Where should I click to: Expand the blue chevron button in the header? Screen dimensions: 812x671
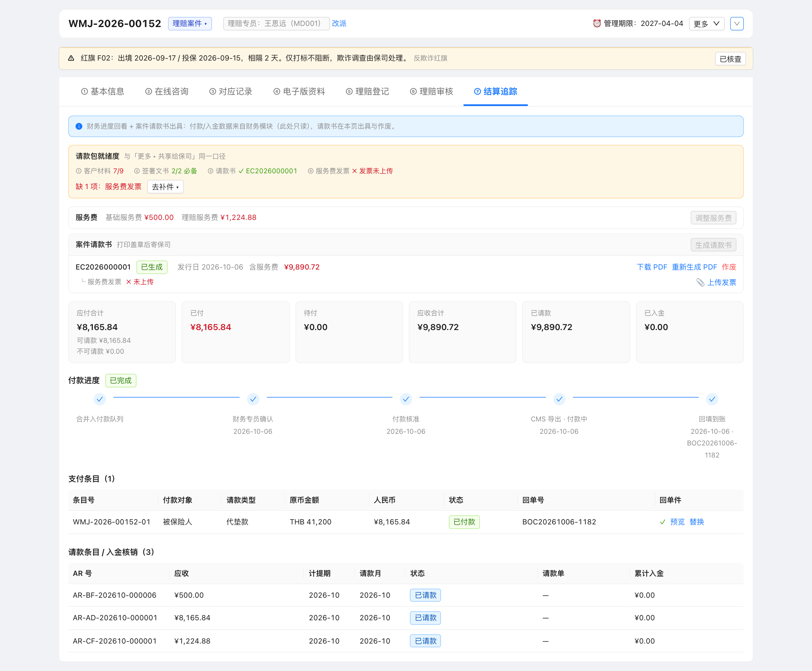tap(737, 24)
